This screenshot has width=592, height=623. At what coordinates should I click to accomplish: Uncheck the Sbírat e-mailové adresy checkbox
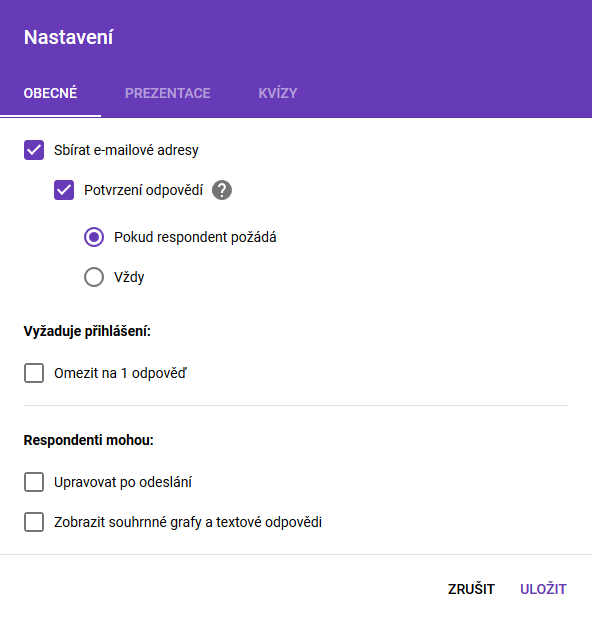point(34,150)
